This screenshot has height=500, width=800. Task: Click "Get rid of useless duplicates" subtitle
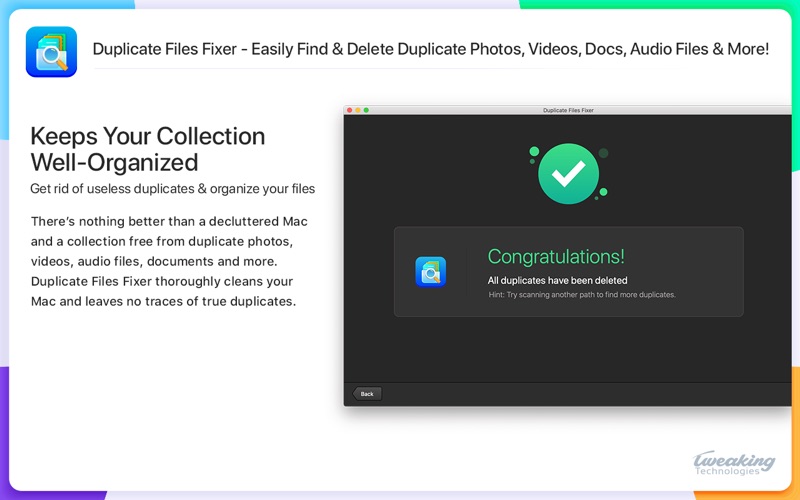[x=172, y=189]
